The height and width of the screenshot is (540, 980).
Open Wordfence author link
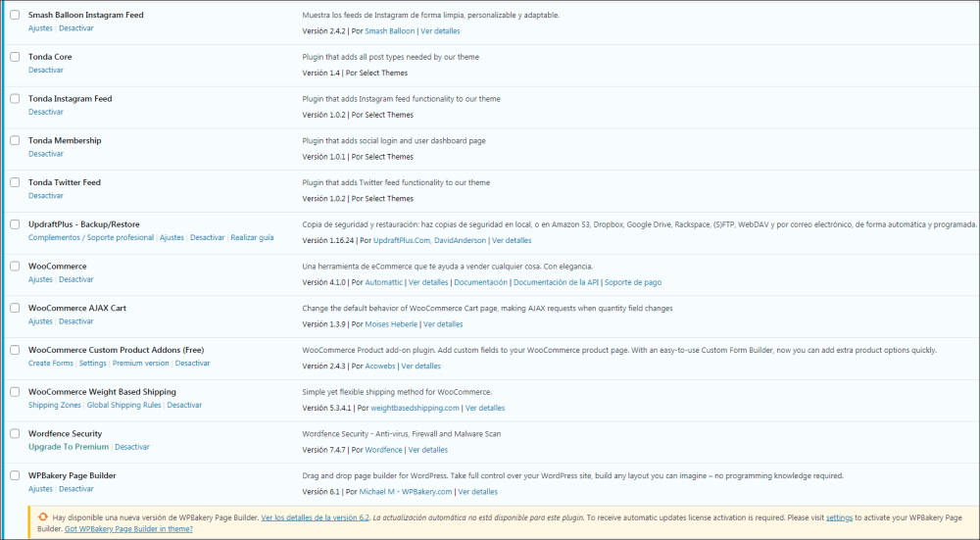point(384,450)
